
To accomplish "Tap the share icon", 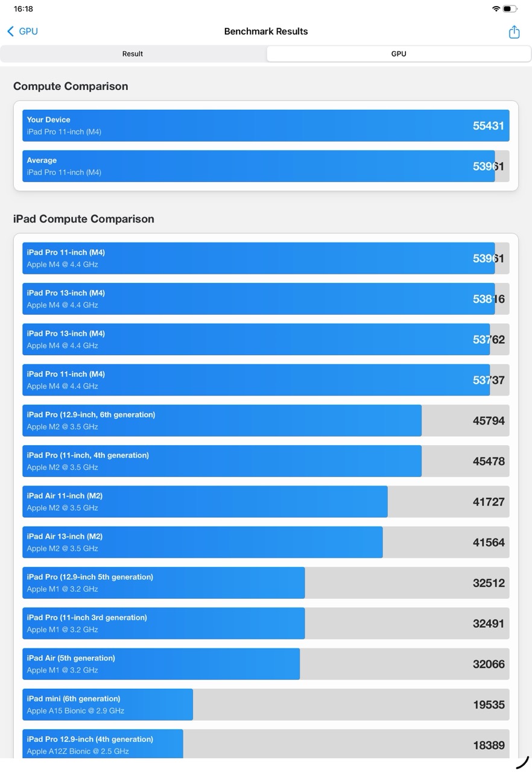I will 514,32.
